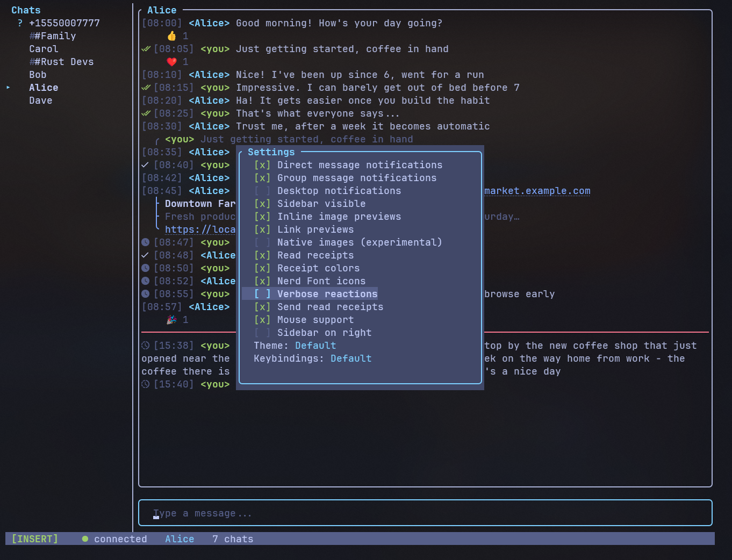This screenshot has width=732, height=560.
Task: Disable Mouse support checkbox
Action: tap(262, 320)
